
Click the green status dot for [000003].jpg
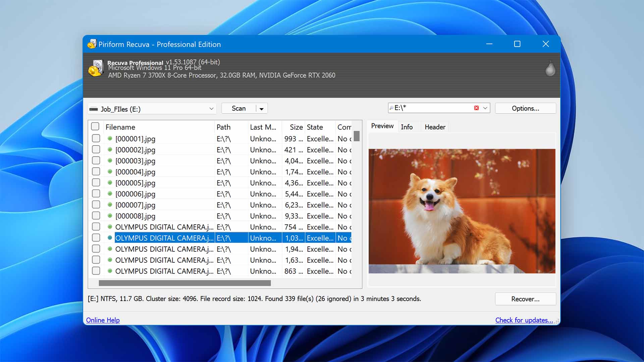pyautogui.click(x=110, y=161)
